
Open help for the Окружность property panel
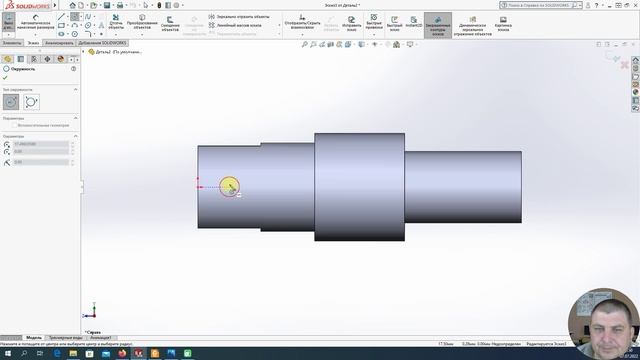[x=73, y=69]
